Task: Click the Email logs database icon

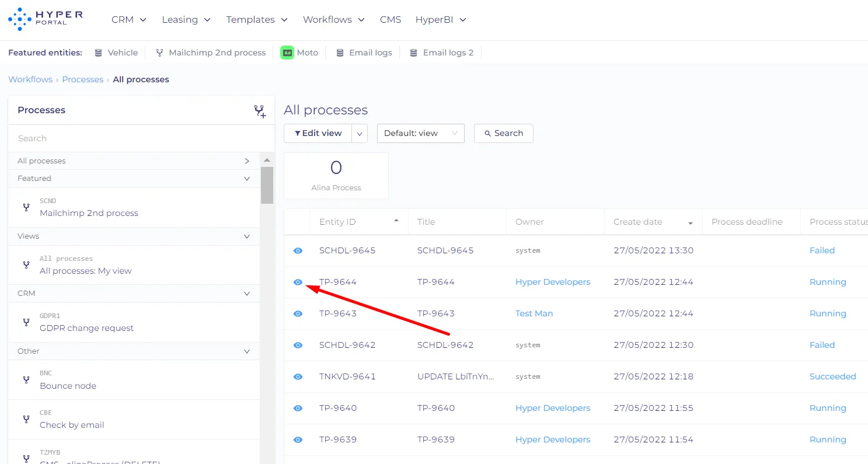Action: [340, 53]
